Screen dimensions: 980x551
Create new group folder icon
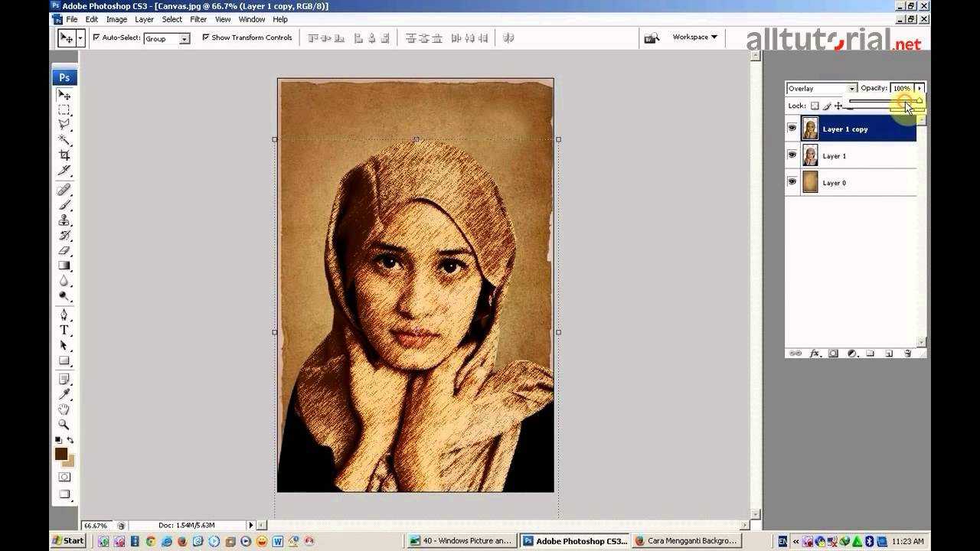pos(871,354)
